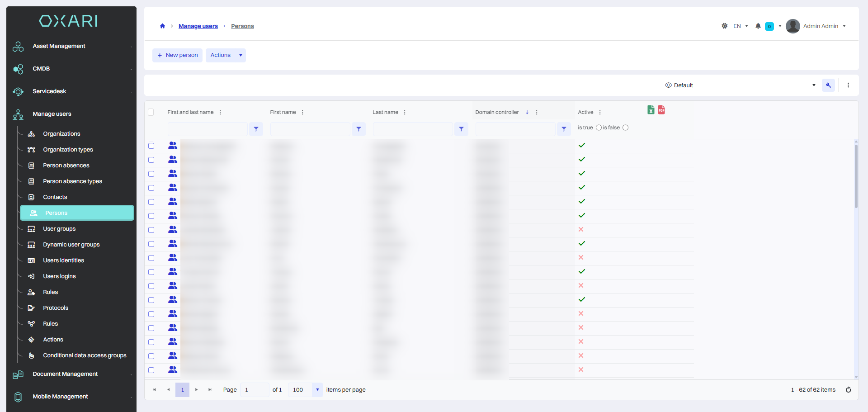868x412 pixels.
Task: Sort by Domain controller header
Action: tap(497, 112)
